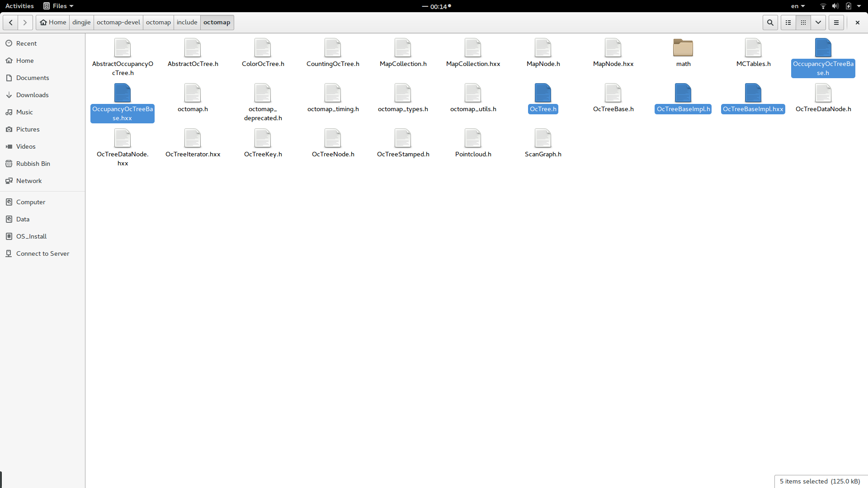The image size is (868, 488).
Task: Open the system volume indicator
Action: pyautogui.click(x=835, y=6)
